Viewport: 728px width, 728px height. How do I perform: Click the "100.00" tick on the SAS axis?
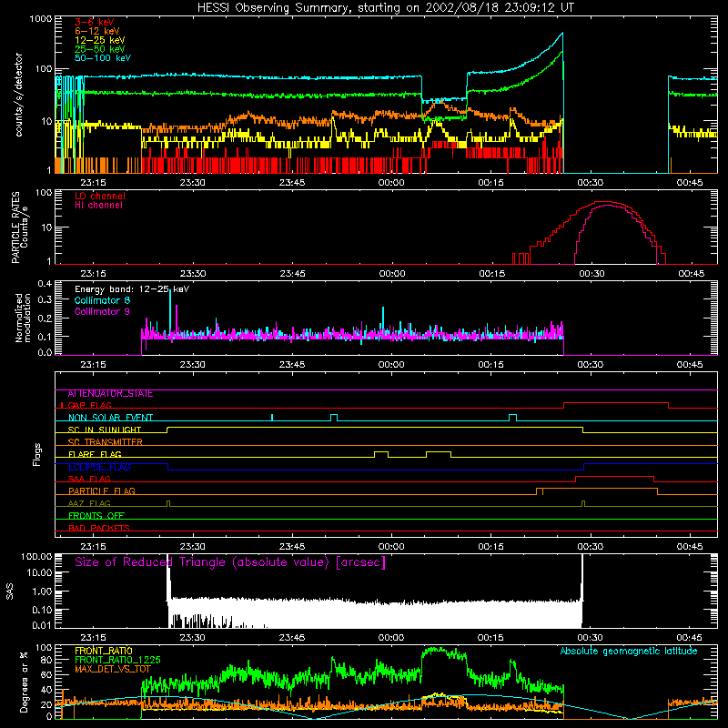coord(36,556)
